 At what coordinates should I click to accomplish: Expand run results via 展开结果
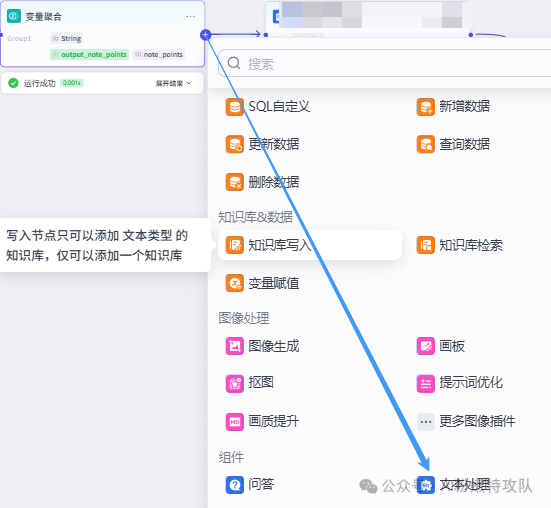[x=173, y=83]
